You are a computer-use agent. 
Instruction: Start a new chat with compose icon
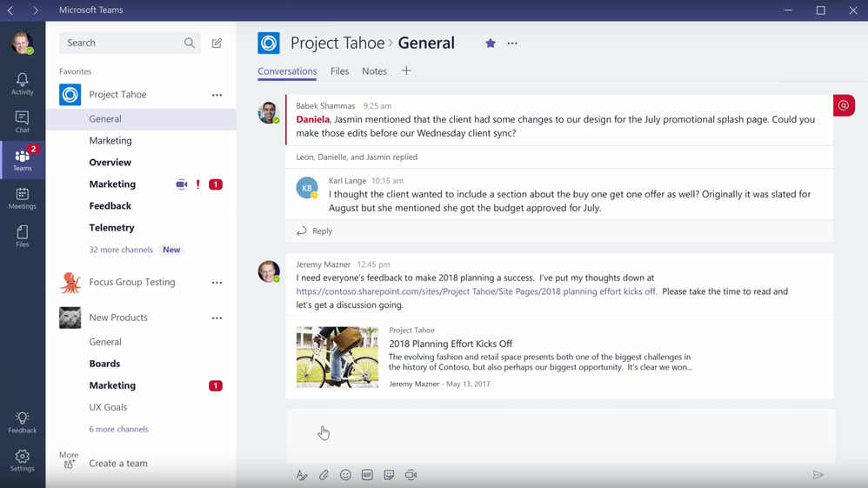(217, 43)
